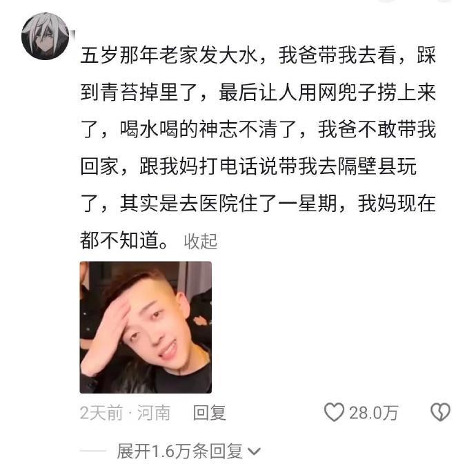This screenshot has height=475, width=476.
Task: Like the comment with the heart icon
Action: [x=334, y=412]
